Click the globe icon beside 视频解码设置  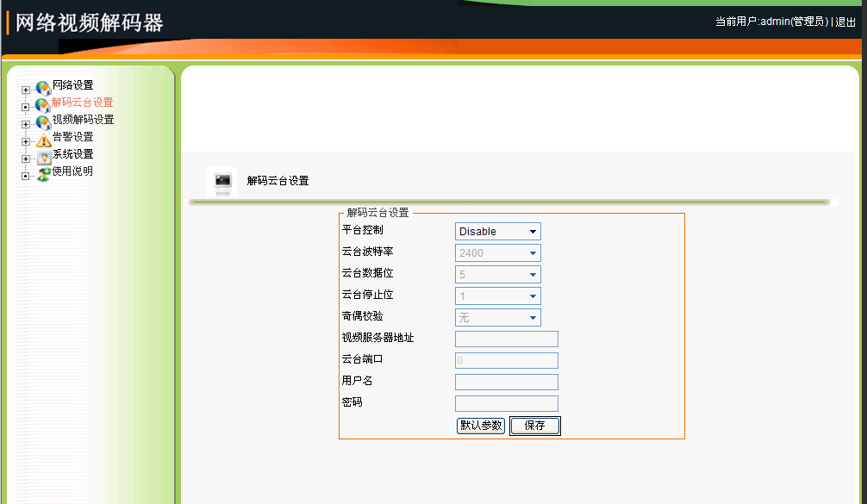pos(43,123)
